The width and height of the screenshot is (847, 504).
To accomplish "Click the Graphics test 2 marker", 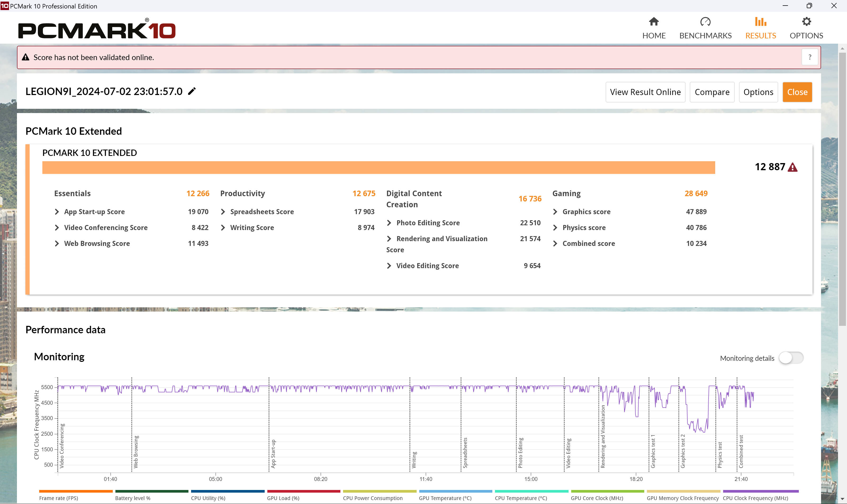I will click(683, 451).
